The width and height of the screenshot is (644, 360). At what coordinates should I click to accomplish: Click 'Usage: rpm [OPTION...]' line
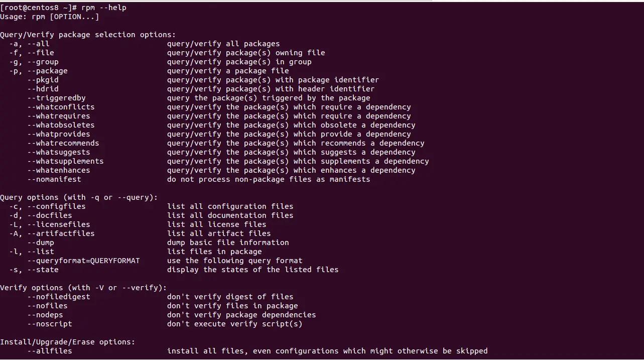click(x=50, y=17)
